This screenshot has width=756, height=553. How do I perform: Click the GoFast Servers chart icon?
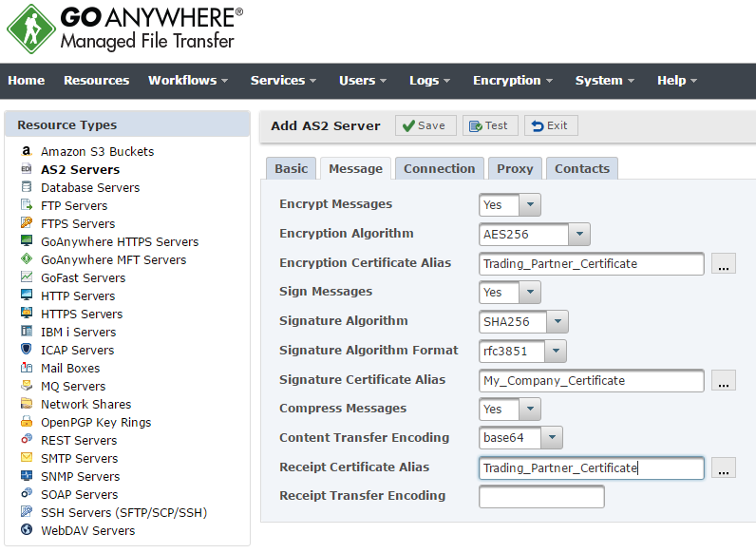pos(27,277)
